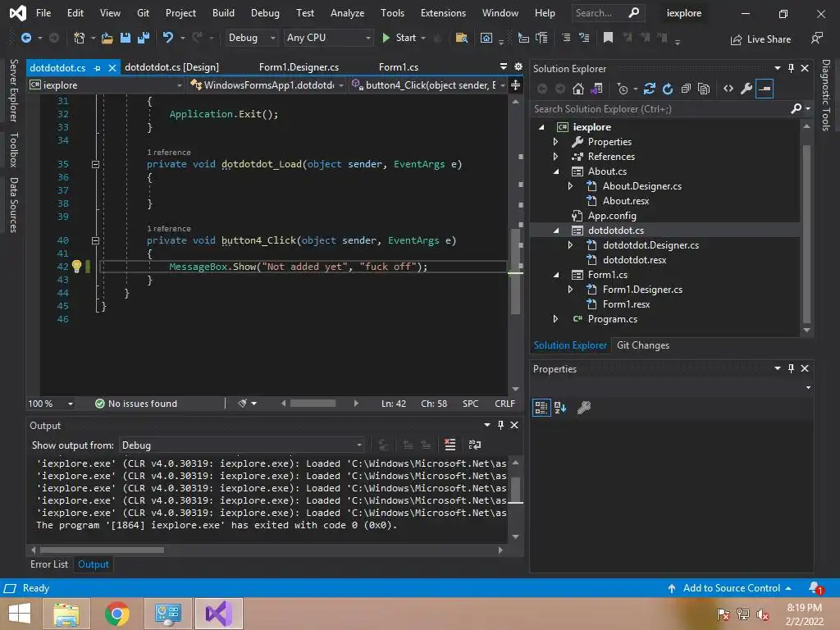Click the View Code icon in Solution Explorer
This screenshot has width=840, height=630.
[x=728, y=89]
